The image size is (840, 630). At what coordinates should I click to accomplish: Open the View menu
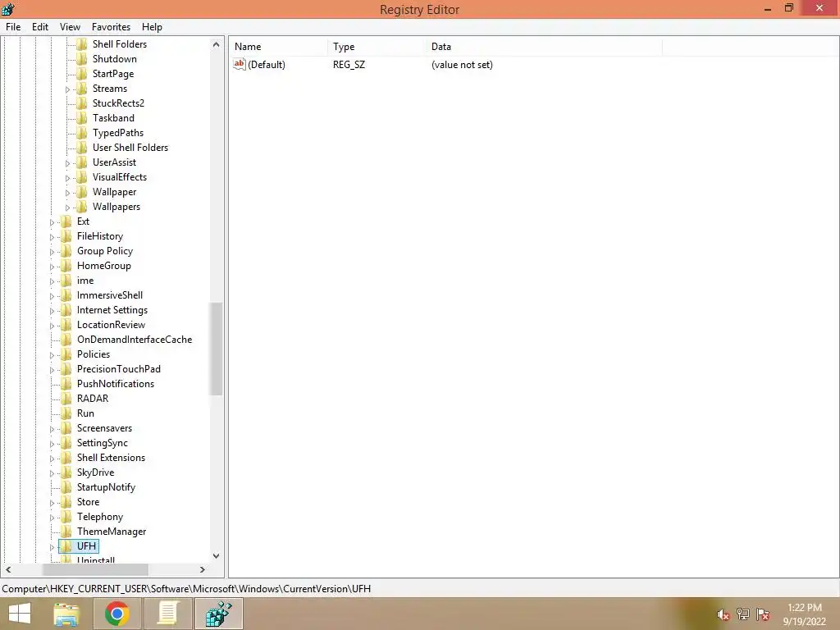tap(70, 27)
